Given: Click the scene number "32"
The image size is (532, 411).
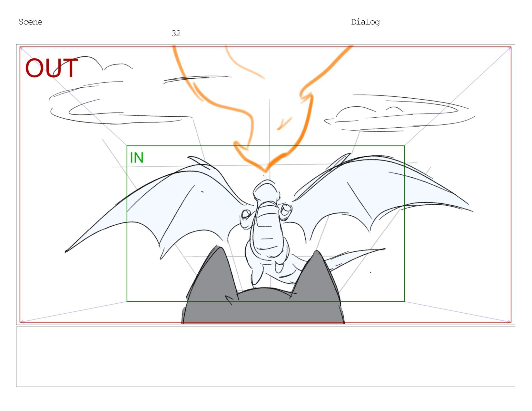Looking at the screenshot, I should 176,33.
